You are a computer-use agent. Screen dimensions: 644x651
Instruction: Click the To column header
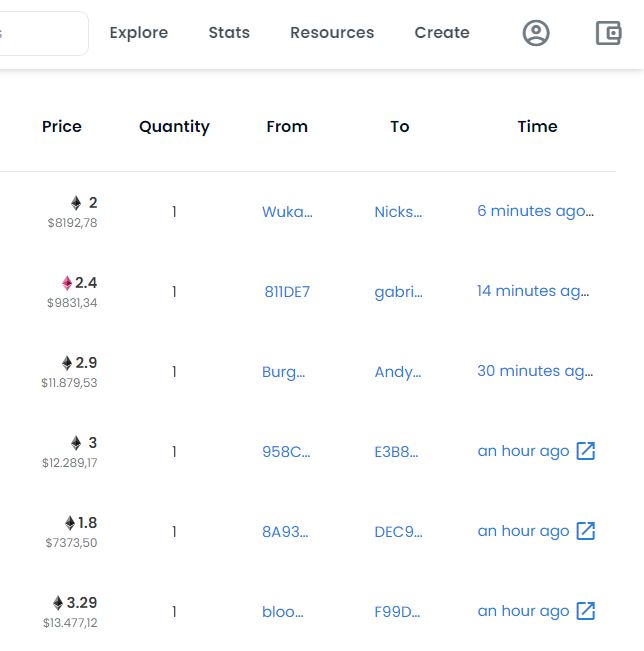[x=400, y=127]
